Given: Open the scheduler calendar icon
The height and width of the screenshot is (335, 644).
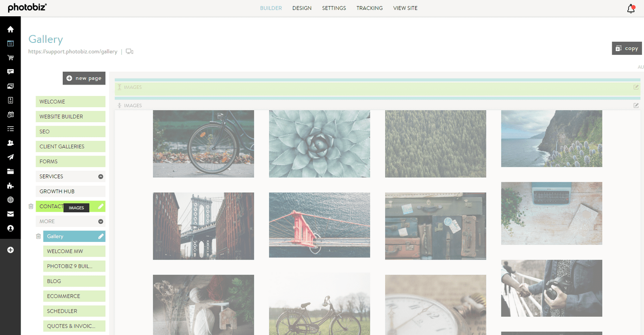Looking at the screenshot, I should point(10,115).
